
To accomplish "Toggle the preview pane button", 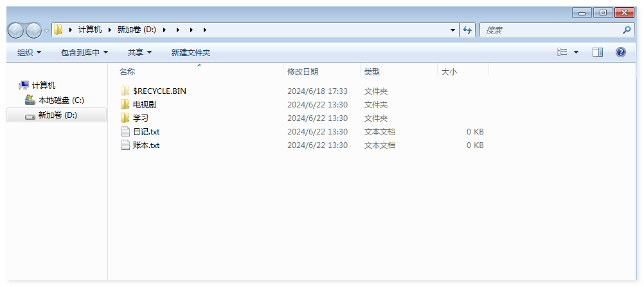I will click(597, 52).
